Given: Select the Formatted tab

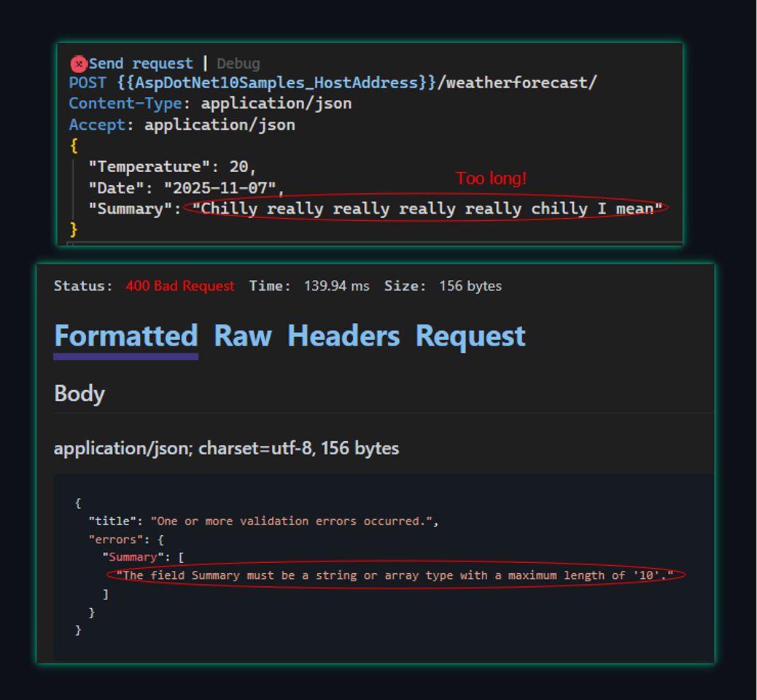Looking at the screenshot, I should point(125,335).
